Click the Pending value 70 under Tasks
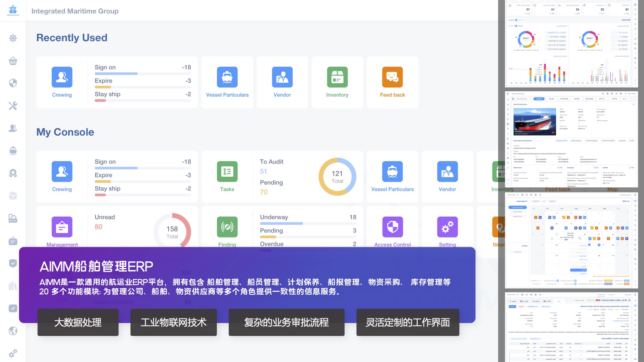 [x=264, y=192]
